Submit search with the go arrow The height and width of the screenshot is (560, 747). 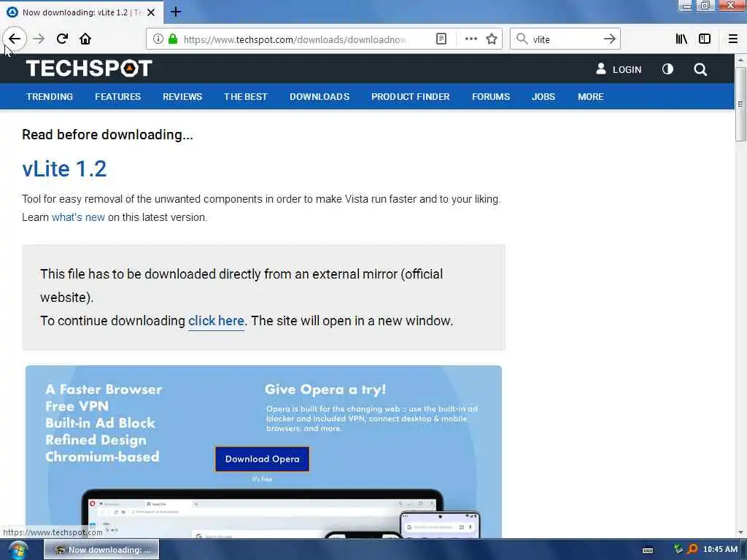pyautogui.click(x=609, y=39)
